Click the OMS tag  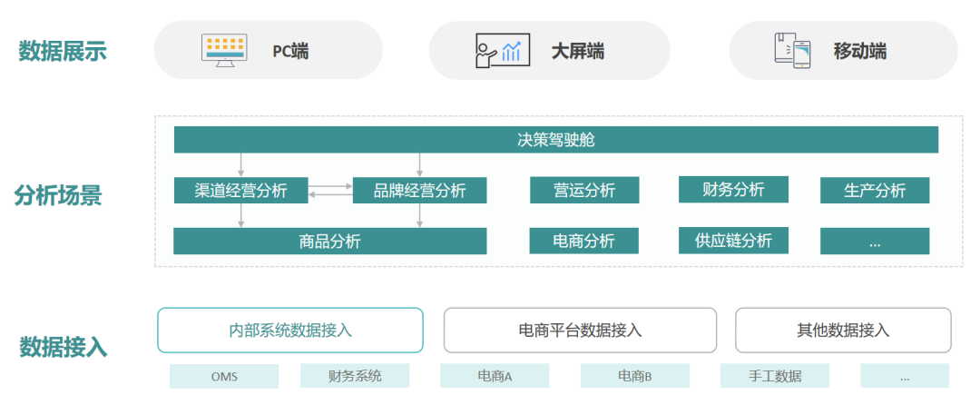[224, 376]
